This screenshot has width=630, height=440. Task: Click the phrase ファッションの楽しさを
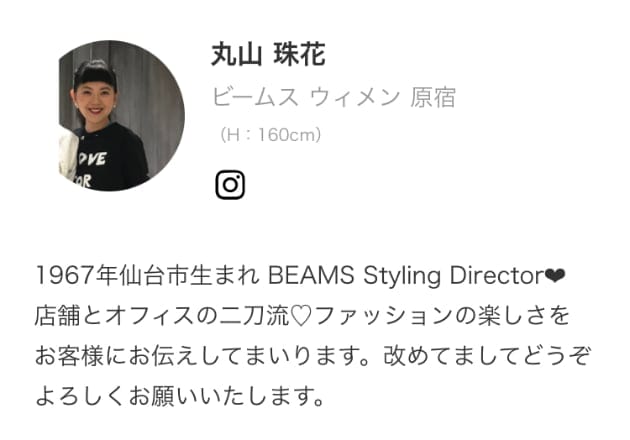[442, 316]
